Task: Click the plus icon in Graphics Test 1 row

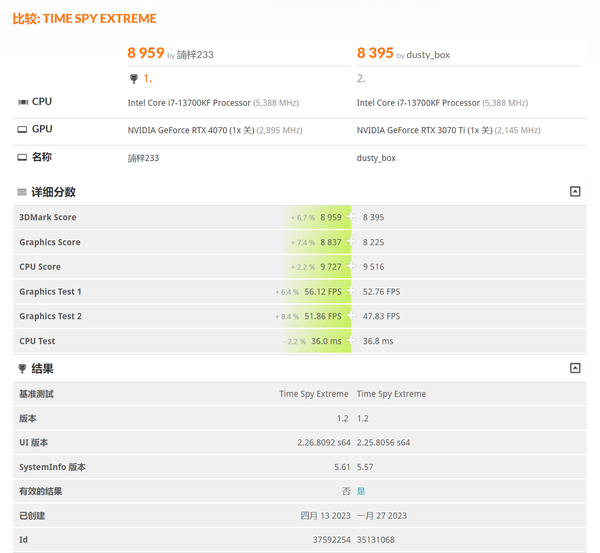Action: 351,291
